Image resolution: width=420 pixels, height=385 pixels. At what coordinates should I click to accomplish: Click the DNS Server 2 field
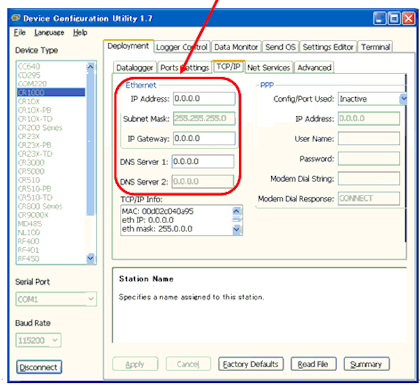[x=203, y=182]
